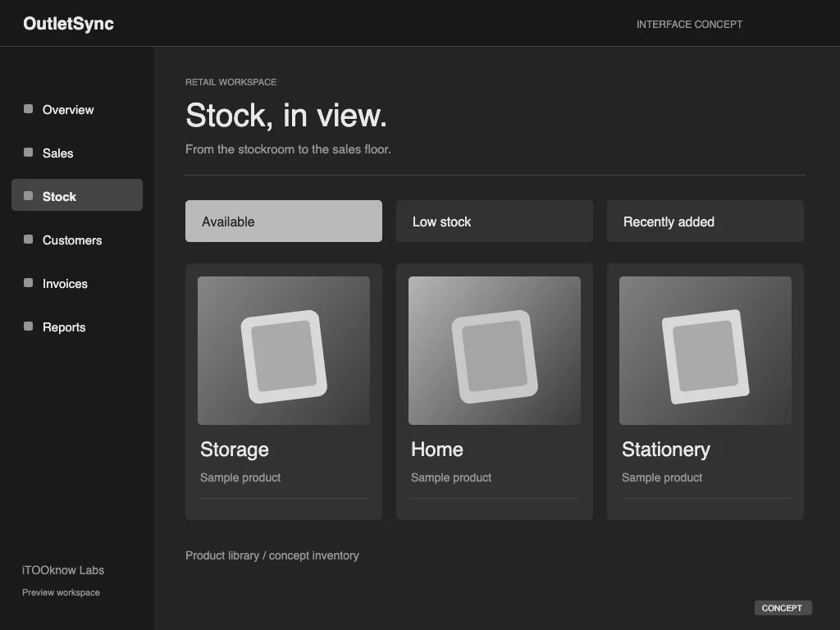The width and height of the screenshot is (840, 630).
Task: Click the Preview workspace text
Action: pos(61,592)
